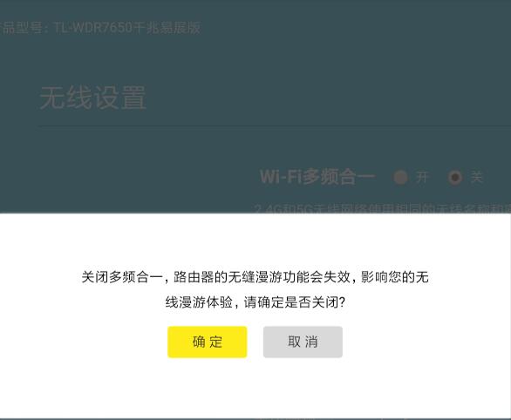Image resolution: width=511 pixels, height=420 pixels.
Task: Select the 开 radio button circle
Action: pos(400,178)
